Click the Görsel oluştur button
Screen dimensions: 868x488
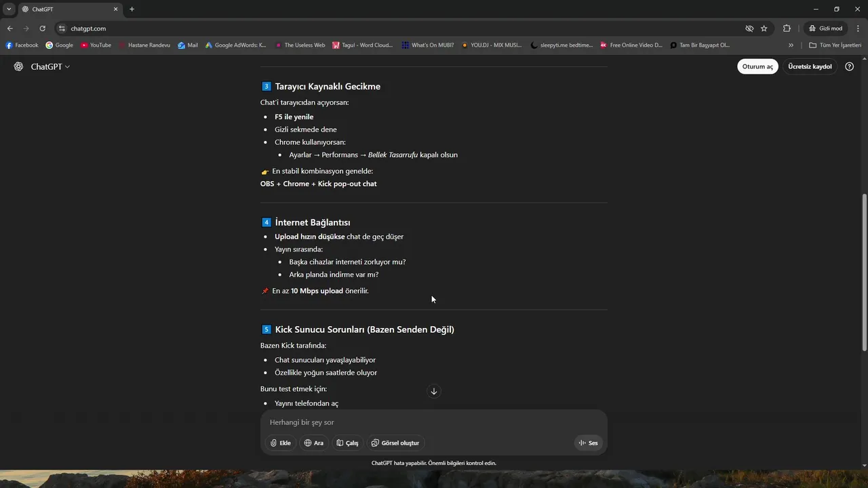(x=395, y=443)
